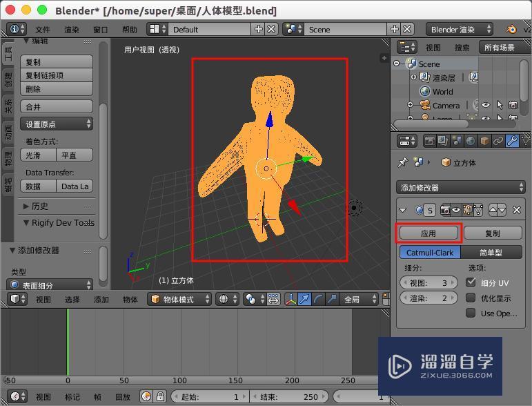
Task: Click the Blender logo icon in header
Action: coord(511,29)
